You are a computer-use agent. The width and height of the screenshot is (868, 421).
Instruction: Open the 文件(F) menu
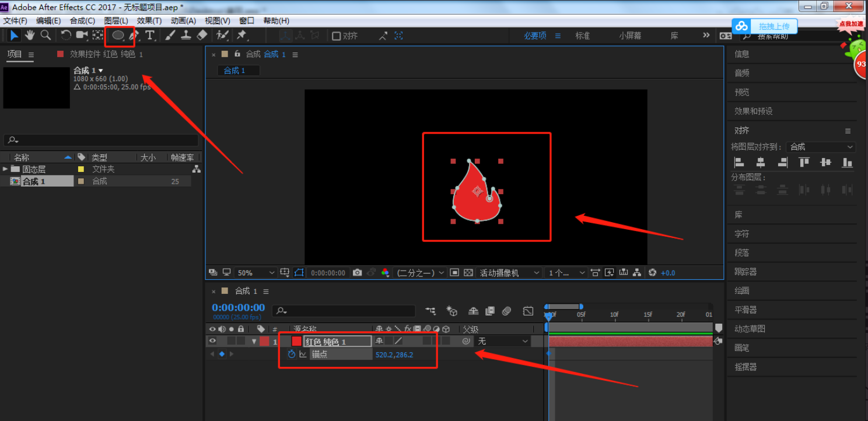pos(15,20)
